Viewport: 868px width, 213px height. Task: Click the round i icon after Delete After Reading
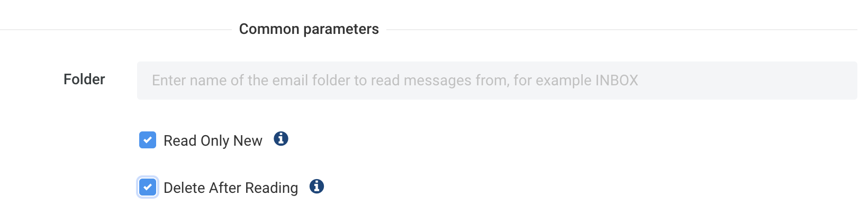point(317,187)
